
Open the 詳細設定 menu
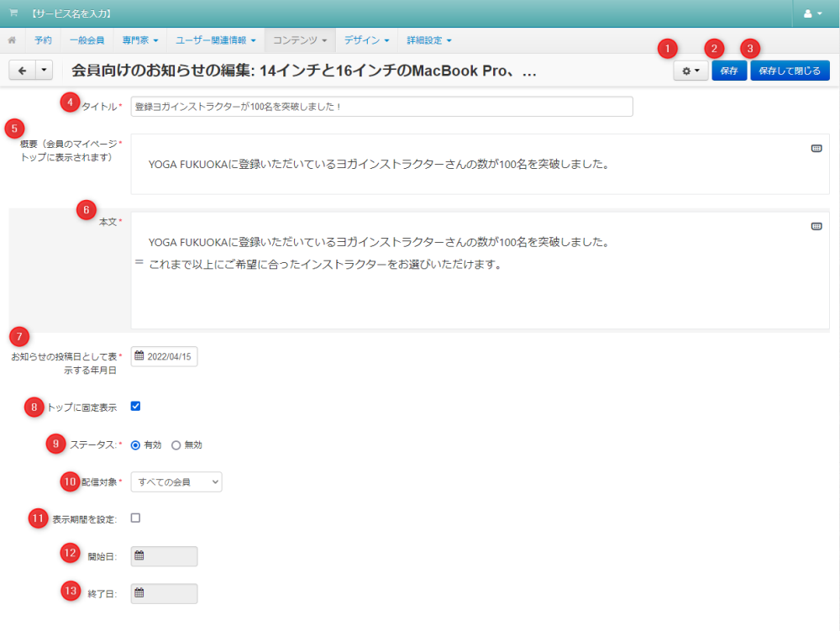(x=429, y=40)
